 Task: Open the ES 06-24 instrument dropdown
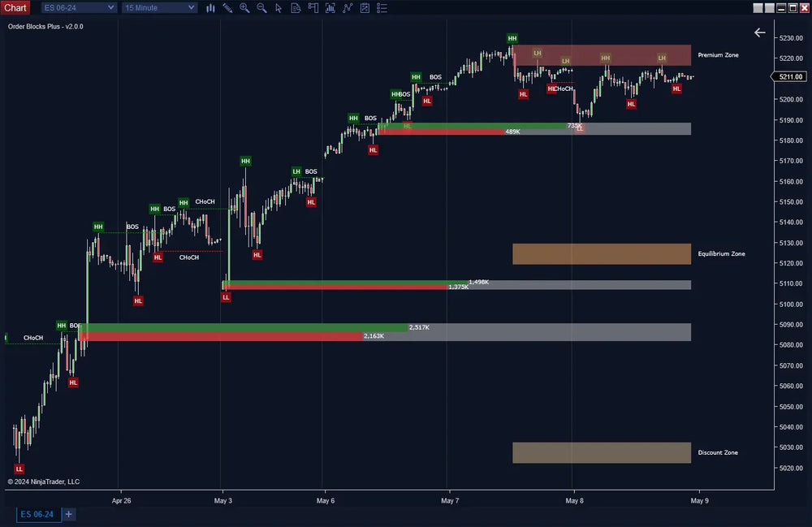tap(77, 7)
